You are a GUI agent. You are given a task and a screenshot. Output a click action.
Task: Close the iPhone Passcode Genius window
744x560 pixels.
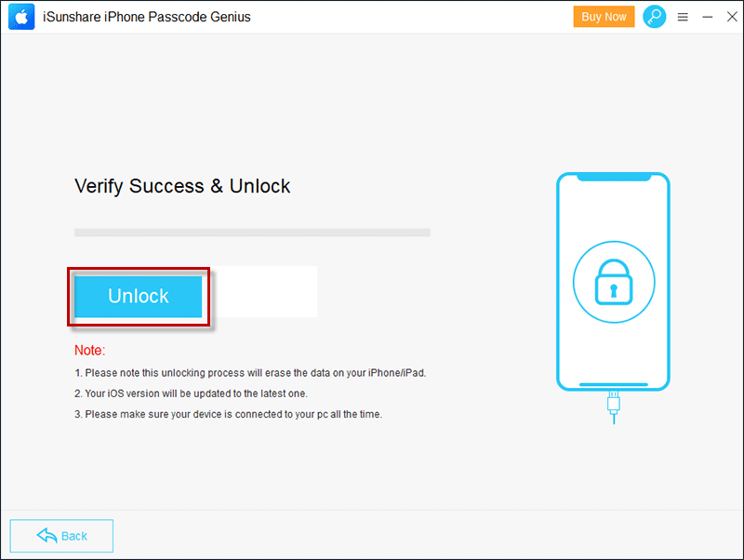point(732,17)
